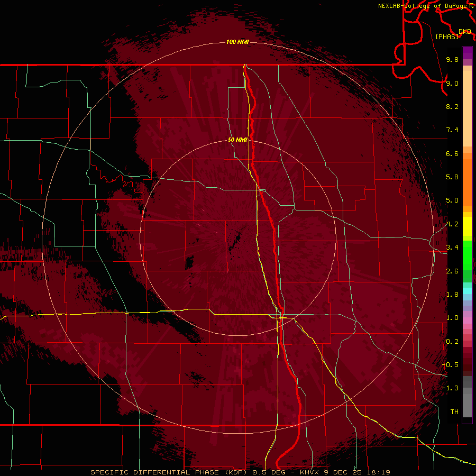Click the 7.4 value on the color scale
This screenshot has height=476, width=476.
[452, 130]
